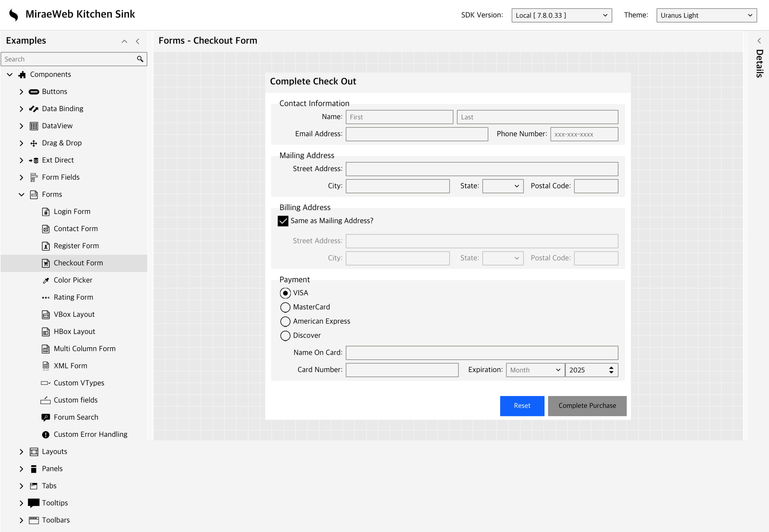Click Complete Purchase button
Image resolution: width=769 pixels, height=532 pixels.
coord(587,406)
